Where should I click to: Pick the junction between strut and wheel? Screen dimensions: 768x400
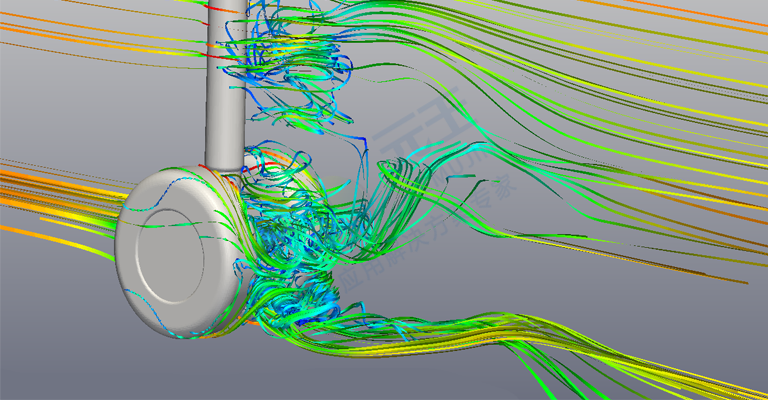[x=223, y=171]
